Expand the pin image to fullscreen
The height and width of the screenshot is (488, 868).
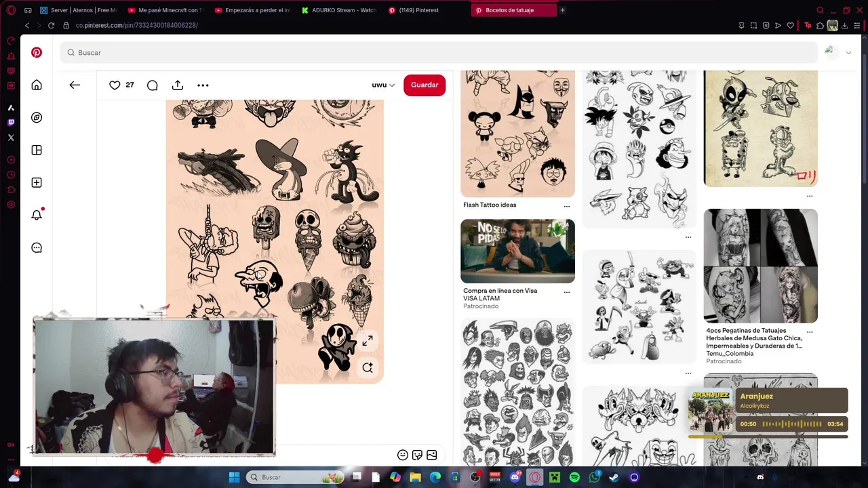(368, 341)
